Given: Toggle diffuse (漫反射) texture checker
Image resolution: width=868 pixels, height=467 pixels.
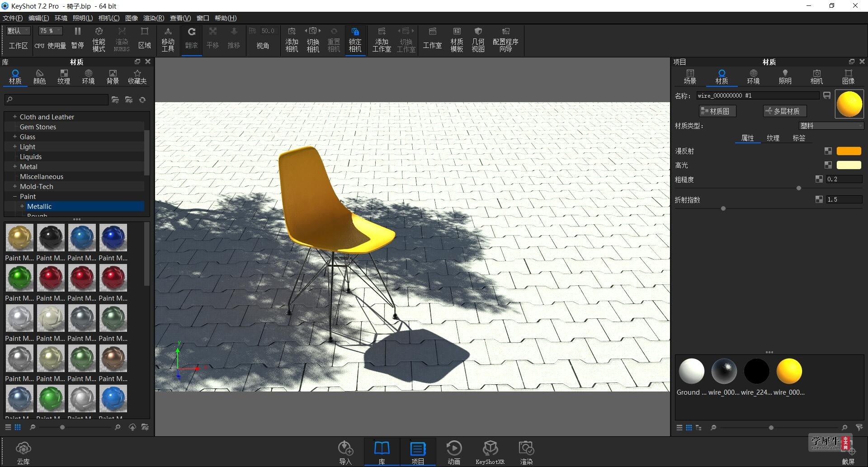Looking at the screenshot, I should pos(828,151).
